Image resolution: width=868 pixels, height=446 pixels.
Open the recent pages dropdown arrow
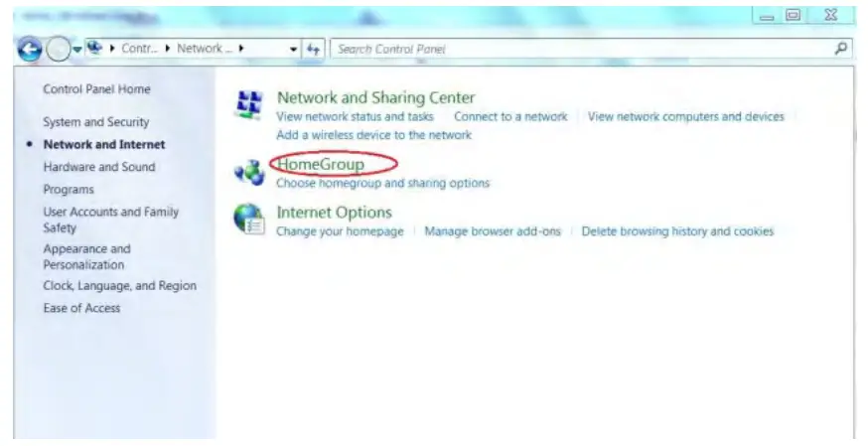pos(77,50)
